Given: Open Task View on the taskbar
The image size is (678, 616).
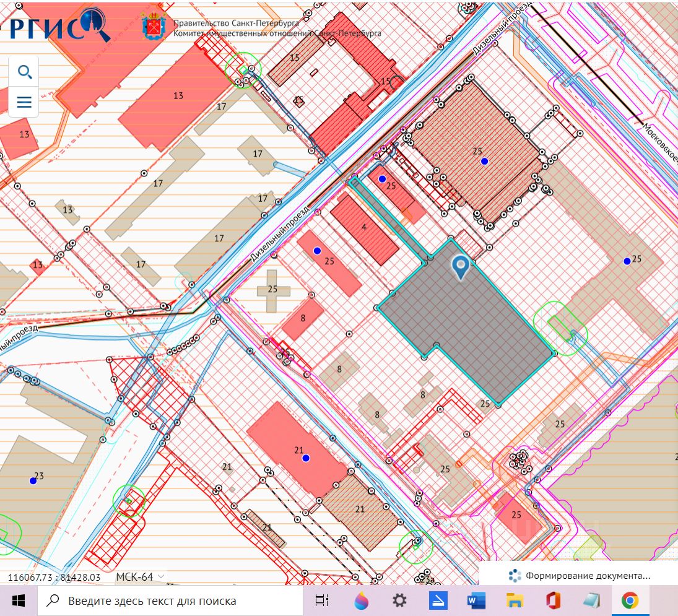Looking at the screenshot, I should pos(321,601).
